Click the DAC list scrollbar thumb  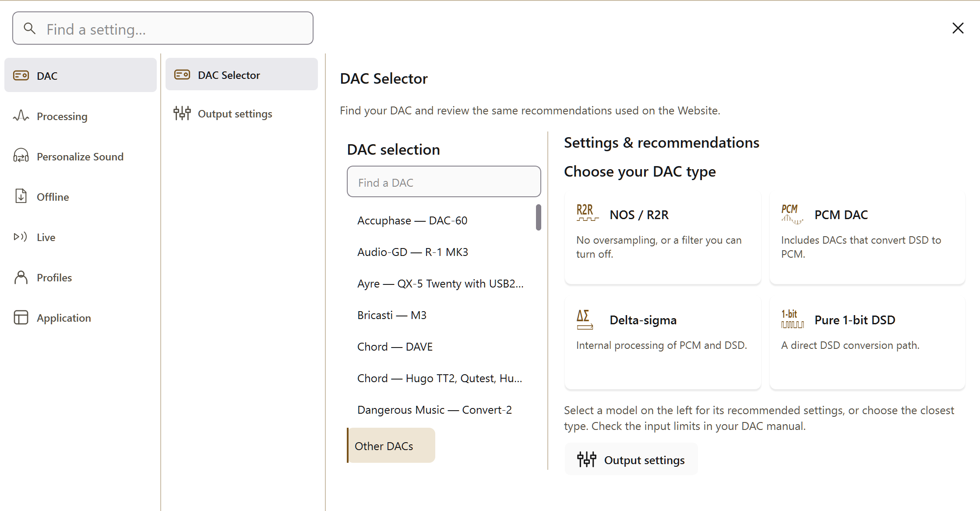pos(539,217)
